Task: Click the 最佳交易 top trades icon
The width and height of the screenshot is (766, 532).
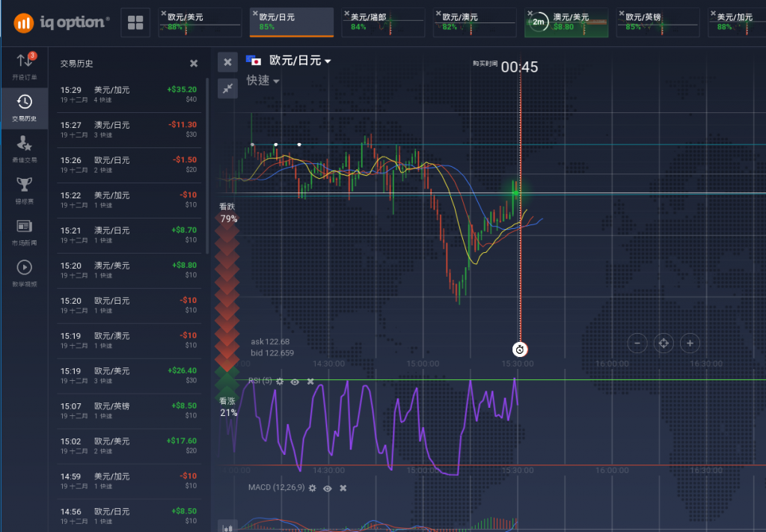Action: coord(24,148)
